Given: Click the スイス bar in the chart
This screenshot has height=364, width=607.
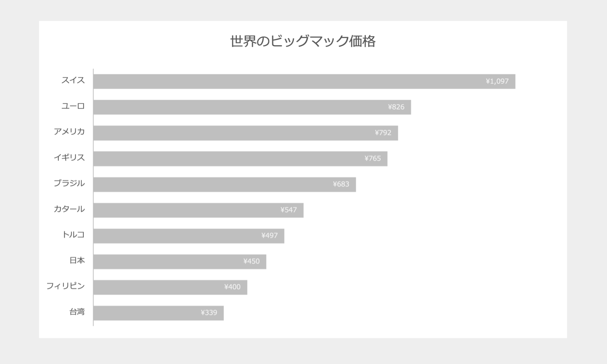Looking at the screenshot, I should point(304,82).
